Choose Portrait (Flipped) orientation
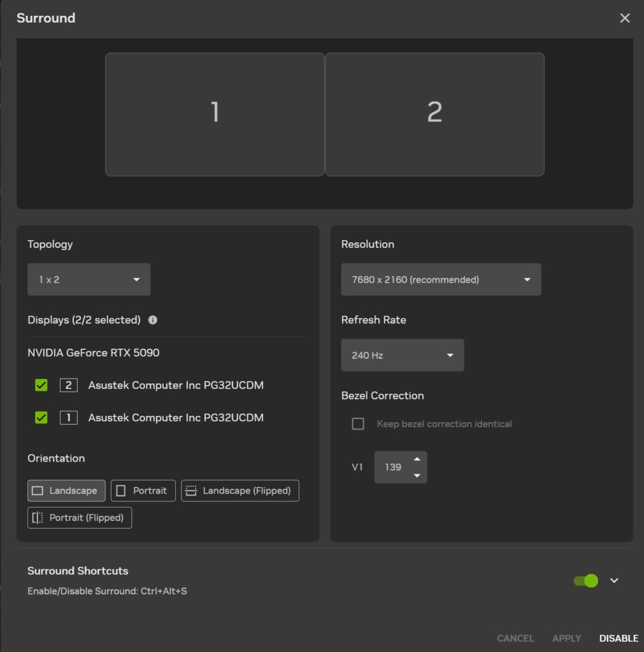This screenshot has width=644, height=652. click(x=80, y=518)
